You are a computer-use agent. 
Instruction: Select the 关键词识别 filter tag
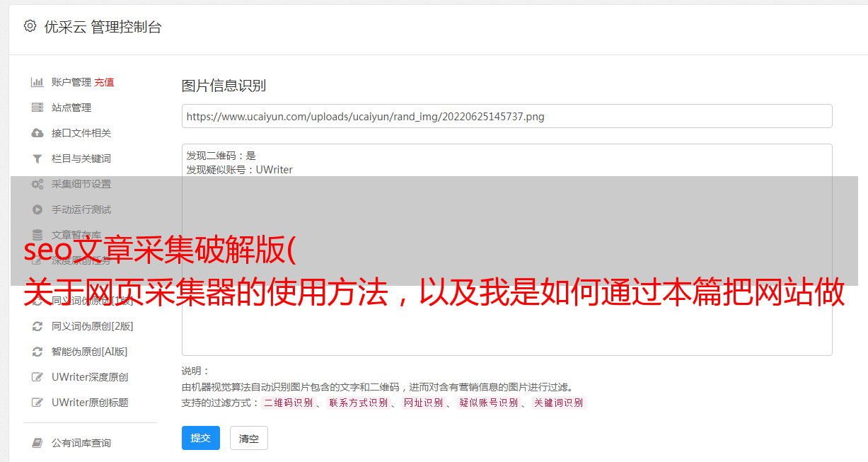coord(558,403)
